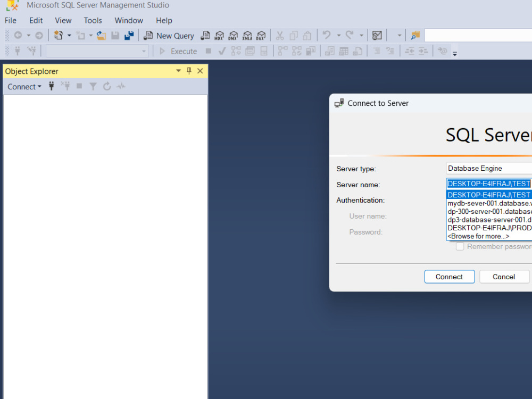Image resolution: width=532 pixels, height=399 pixels.
Task: Click the Activity Monitor pulse icon in Object Explorer
Action: (121, 87)
